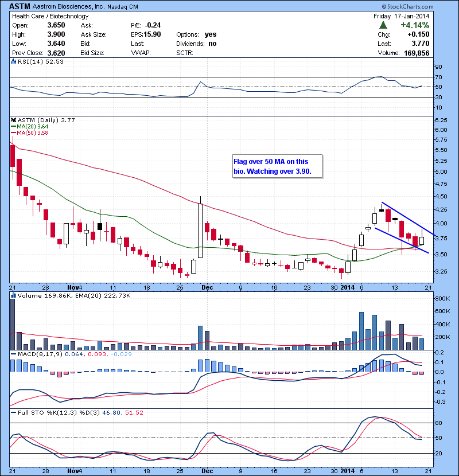
Task: Click the MACD signal value '0.093'
Action: (97, 354)
